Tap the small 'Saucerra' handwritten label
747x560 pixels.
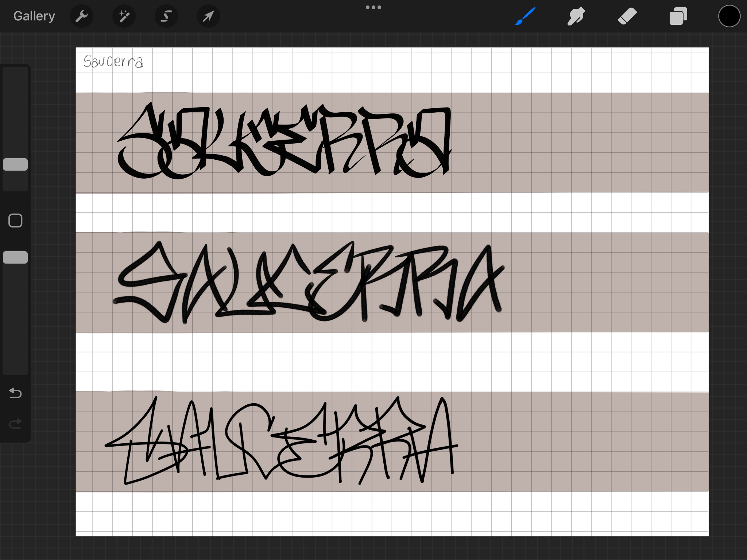[113, 61]
